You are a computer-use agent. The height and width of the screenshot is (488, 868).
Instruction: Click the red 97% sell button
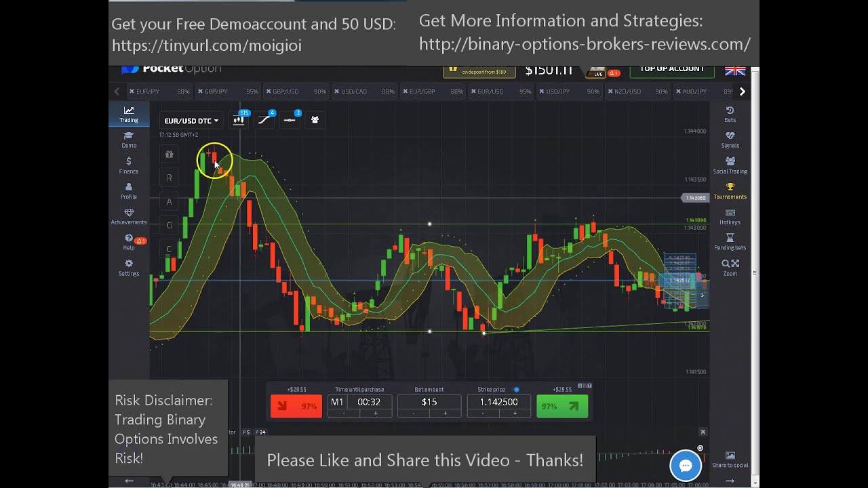click(296, 406)
